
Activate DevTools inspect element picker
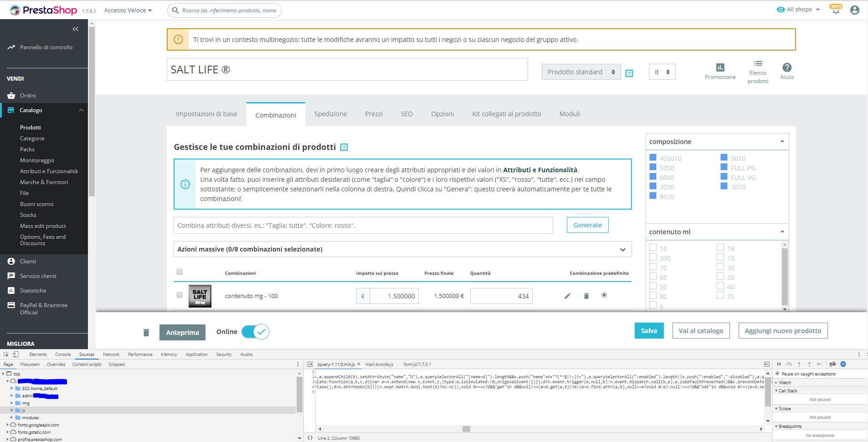tap(6, 354)
